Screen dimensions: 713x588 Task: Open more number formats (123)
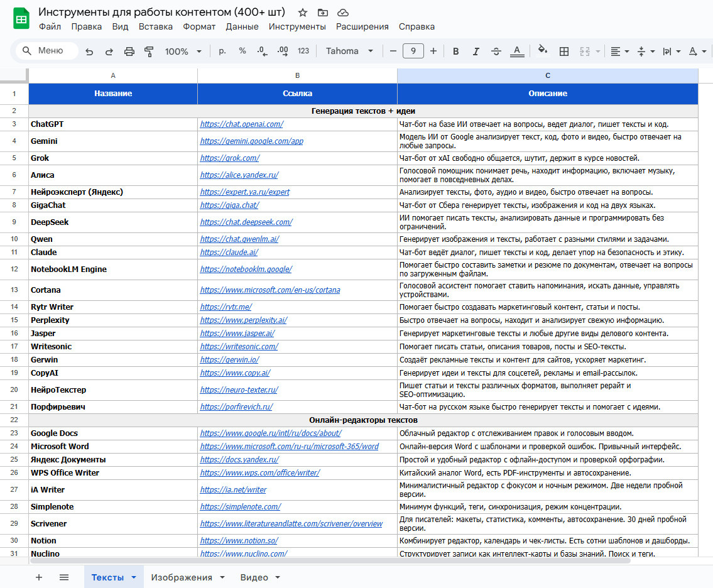(303, 51)
